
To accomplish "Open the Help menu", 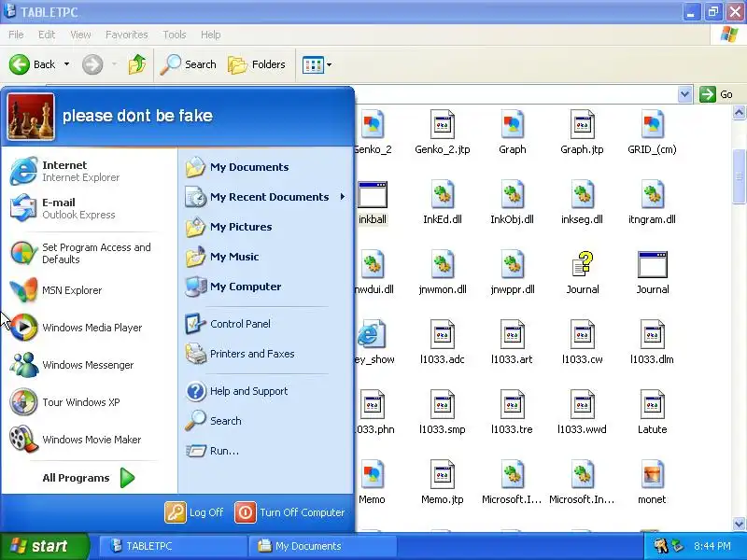I will pos(210,35).
